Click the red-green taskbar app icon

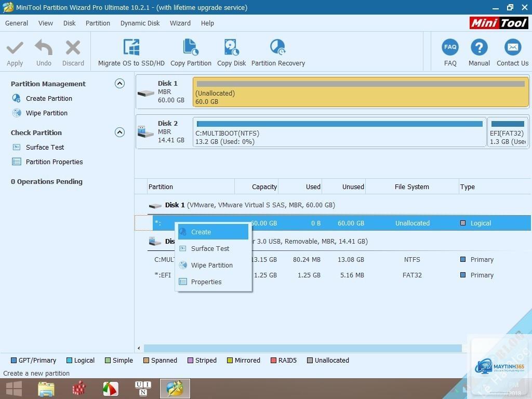[111, 389]
